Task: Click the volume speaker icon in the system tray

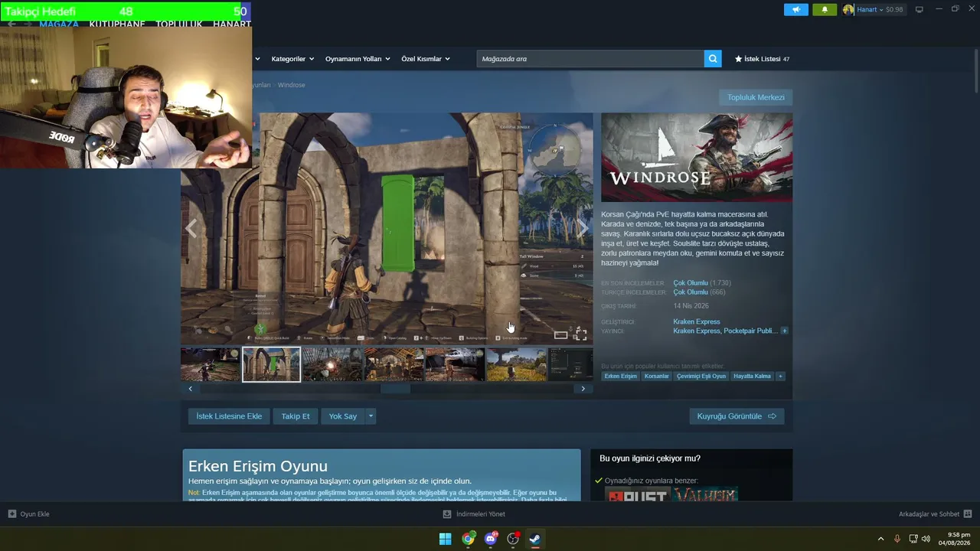Action: (x=926, y=539)
